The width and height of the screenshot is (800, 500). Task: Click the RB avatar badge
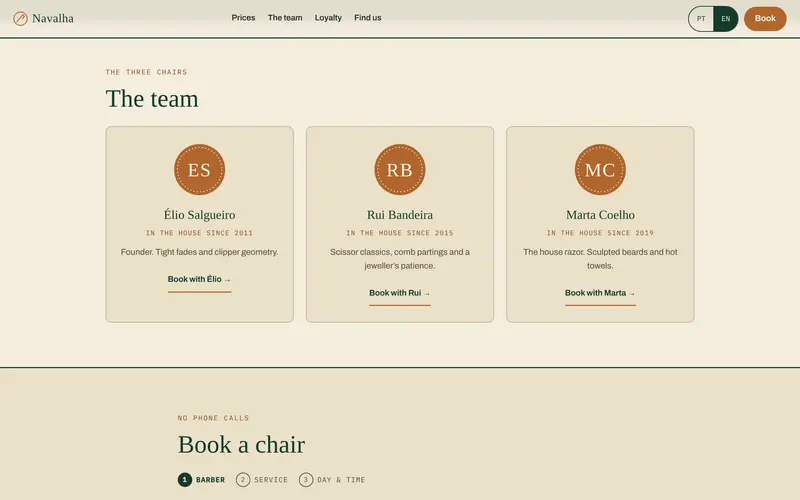(x=399, y=169)
